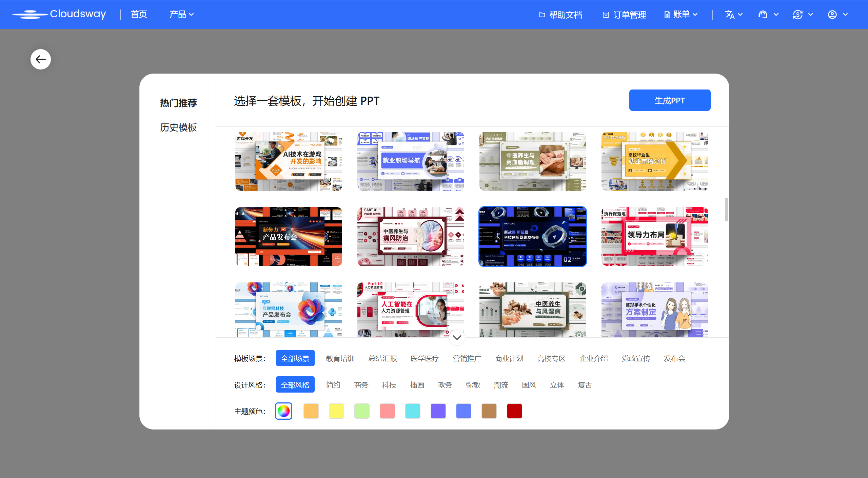Click the 生成PPT button

tap(670, 100)
